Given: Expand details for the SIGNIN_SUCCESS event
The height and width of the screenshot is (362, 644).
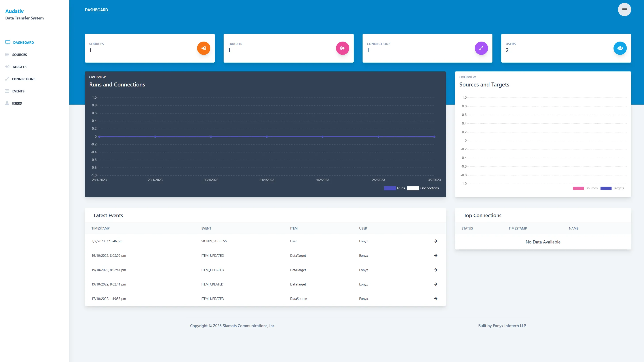Looking at the screenshot, I should (x=435, y=241).
